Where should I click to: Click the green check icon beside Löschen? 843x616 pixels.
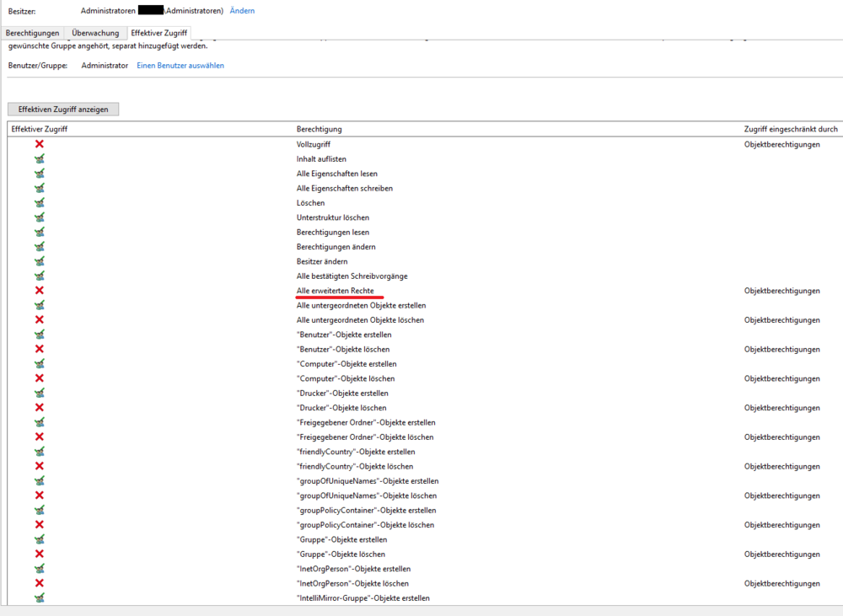pyautogui.click(x=39, y=203)
